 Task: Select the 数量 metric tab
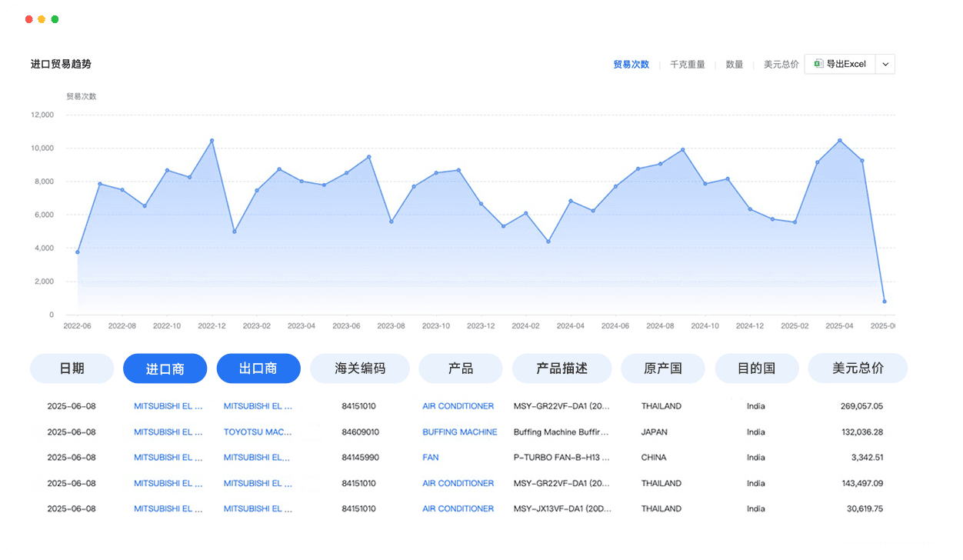734,64
